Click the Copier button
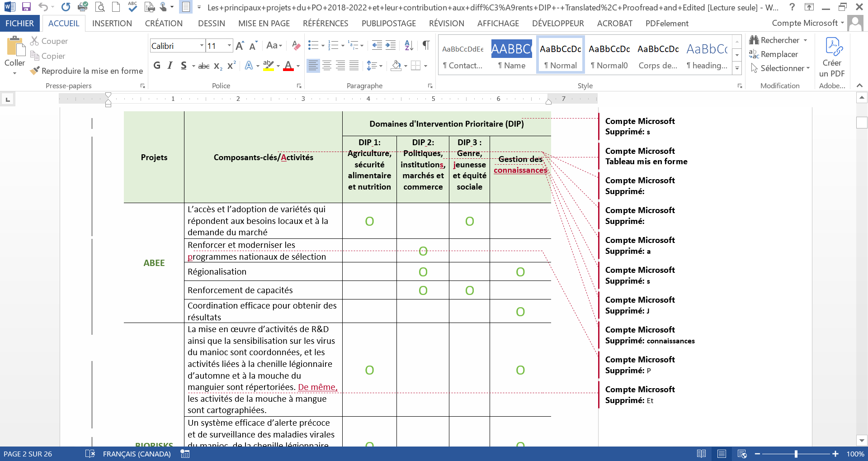 [47, 56]
